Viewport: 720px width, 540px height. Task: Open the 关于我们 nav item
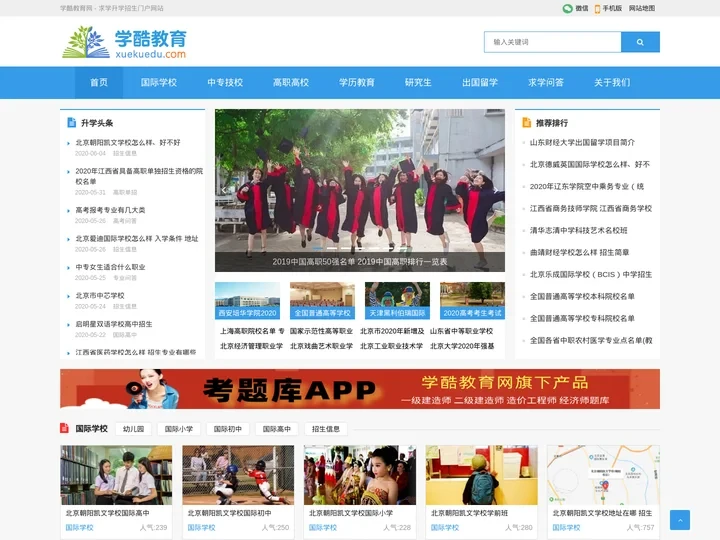click(612, 83)
